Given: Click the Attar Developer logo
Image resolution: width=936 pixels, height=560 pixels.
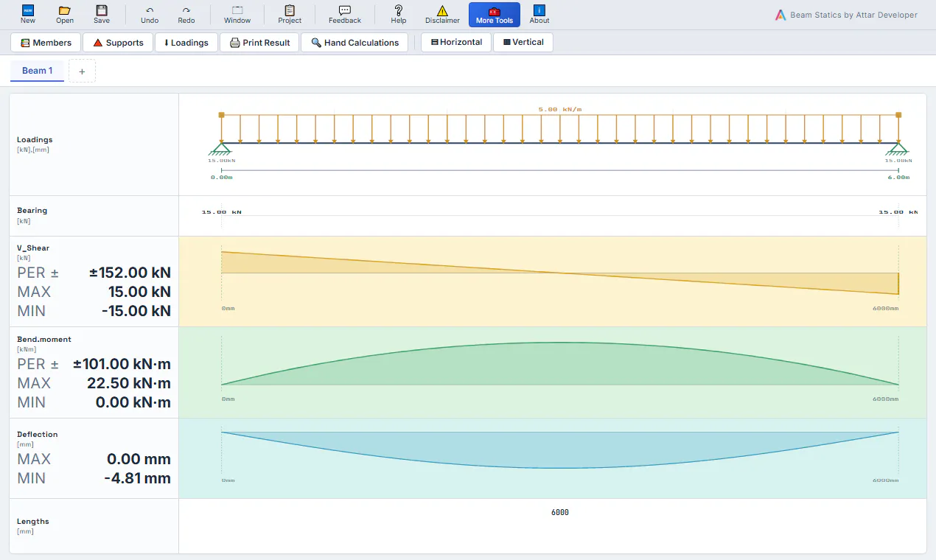Looking at the screenshot, I should pos(780,15).
